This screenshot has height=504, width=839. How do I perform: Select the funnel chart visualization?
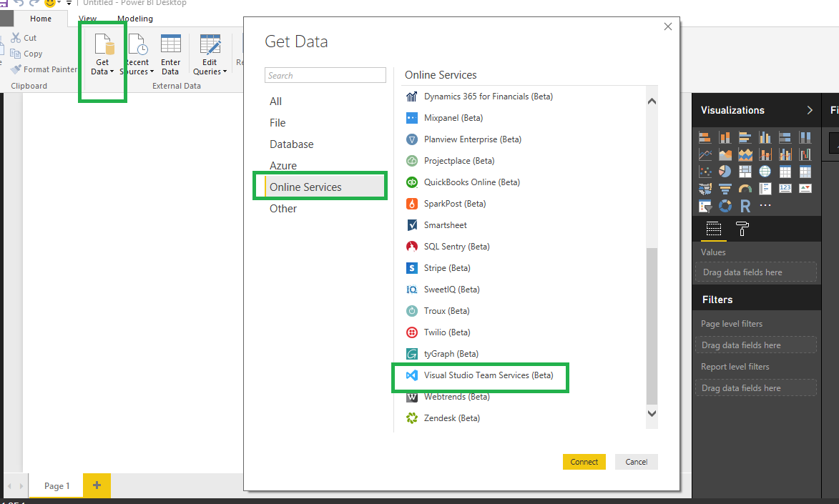725,188
